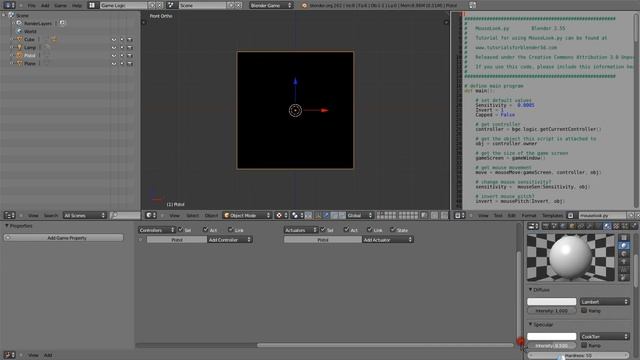Open the CookTorr specular shader dropdown
640x360 pixels.
pos(604,336)
